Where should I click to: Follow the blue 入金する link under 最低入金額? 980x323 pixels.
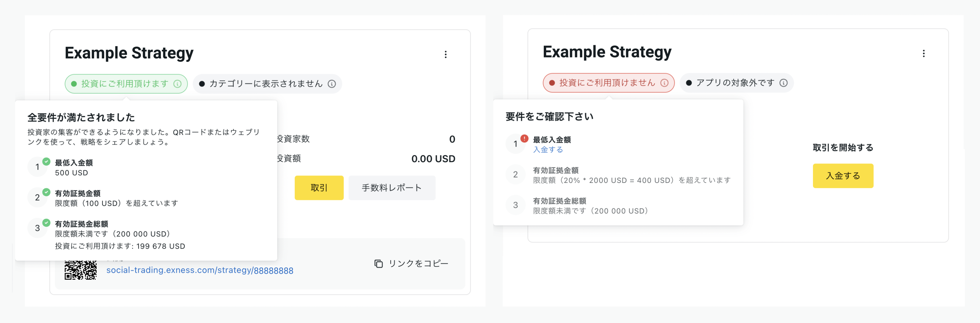[x=548, y=149]
